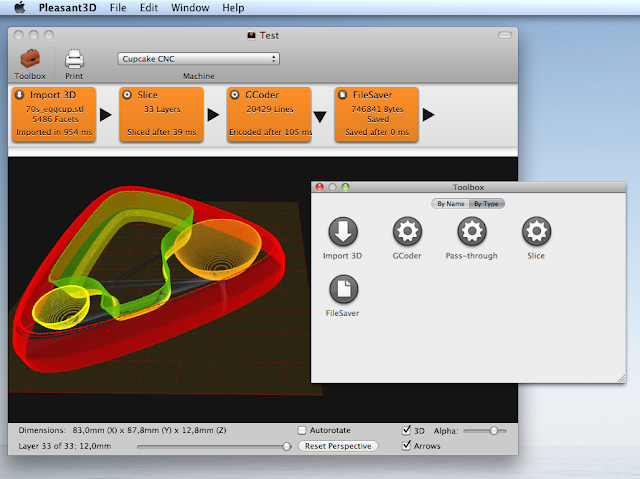Select the Import 3D pipeline block
This screenshot has height=479, width=640.
point(55,114)
